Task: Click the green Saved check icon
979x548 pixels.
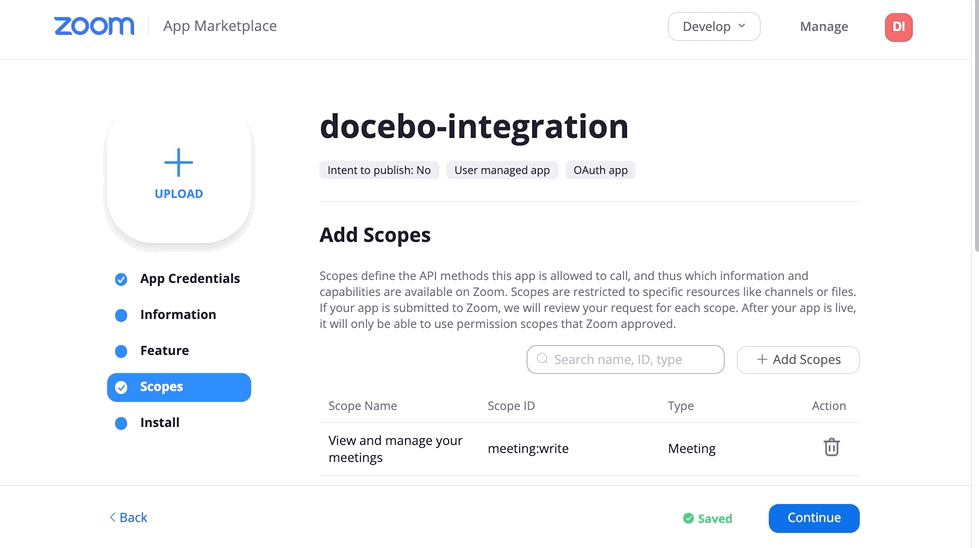Action: click(688, 519)
